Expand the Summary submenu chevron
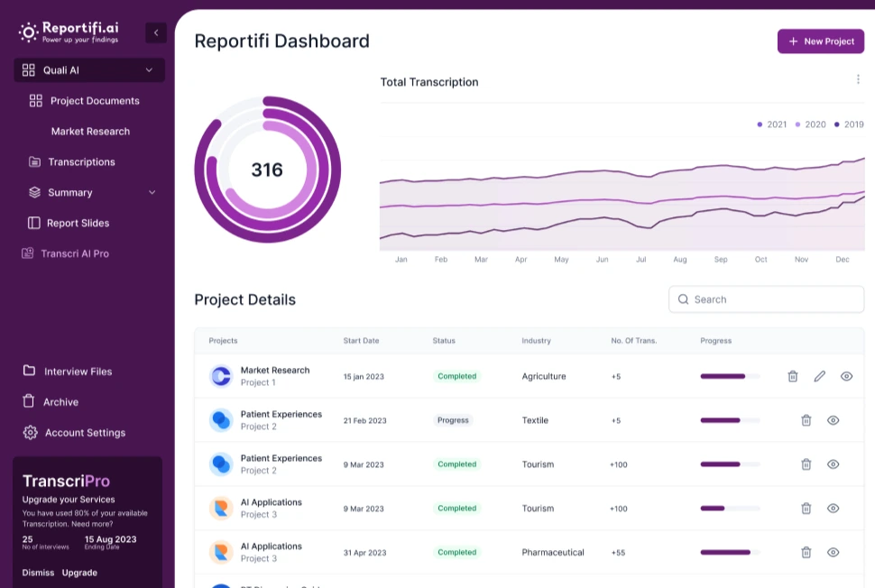The width and height of the screenshot is (875, 588). click(152, 192)
